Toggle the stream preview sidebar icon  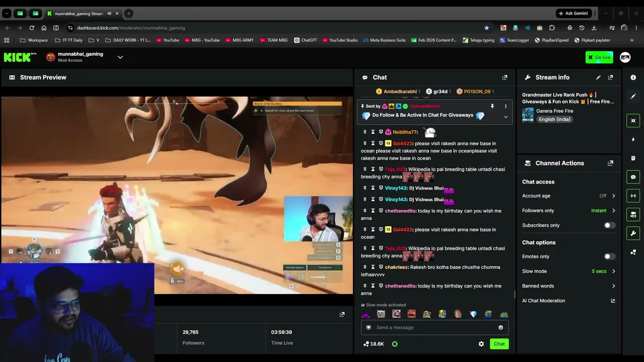[633, 121]
